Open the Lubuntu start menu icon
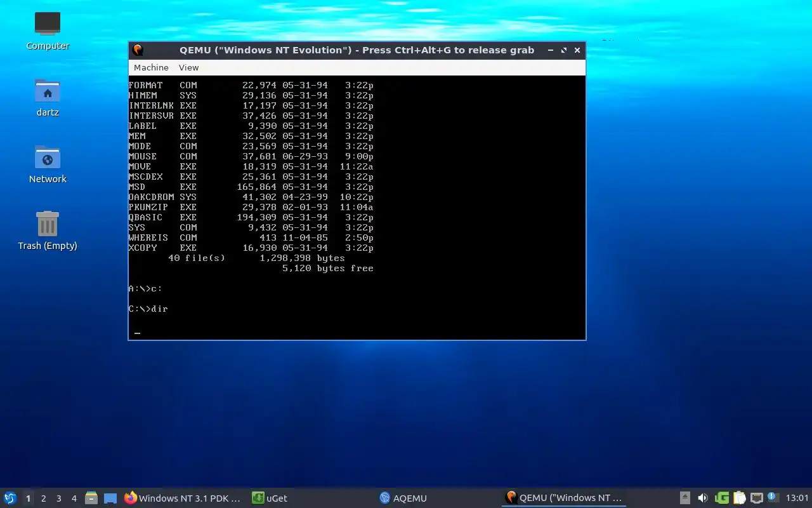The height and width of the screenshot is (508, 812). coord(10,498)
